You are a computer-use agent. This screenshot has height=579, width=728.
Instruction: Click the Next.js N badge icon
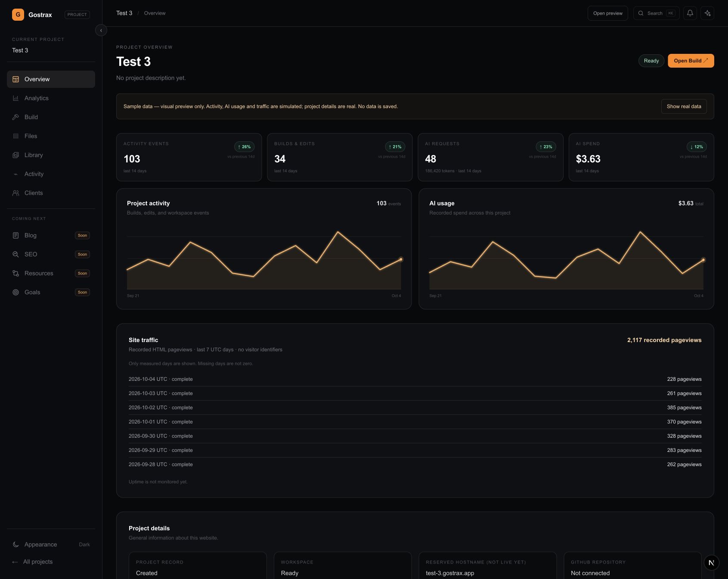pyautogui.click(x=711, y=563)
